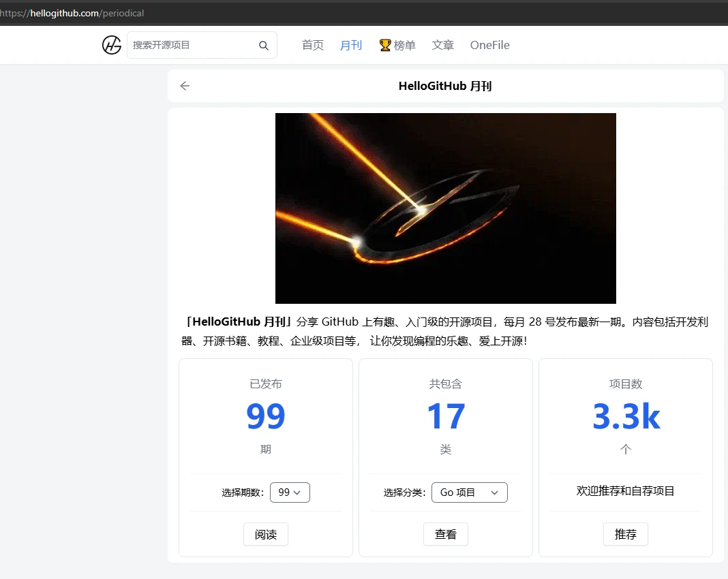The width and height of the screenshot is (728, 579).
Task: Click the 3.3k project count
Action: tap(626, 416)
